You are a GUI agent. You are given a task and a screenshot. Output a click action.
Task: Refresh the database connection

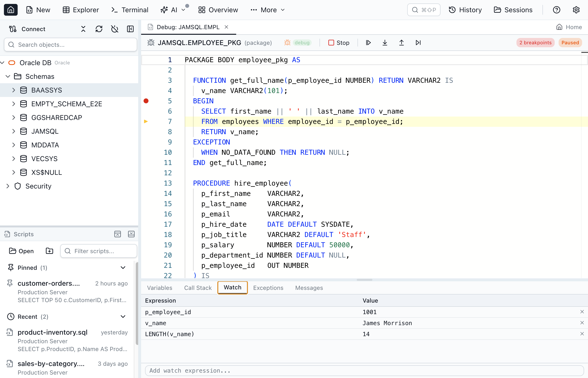coord(99,29)
